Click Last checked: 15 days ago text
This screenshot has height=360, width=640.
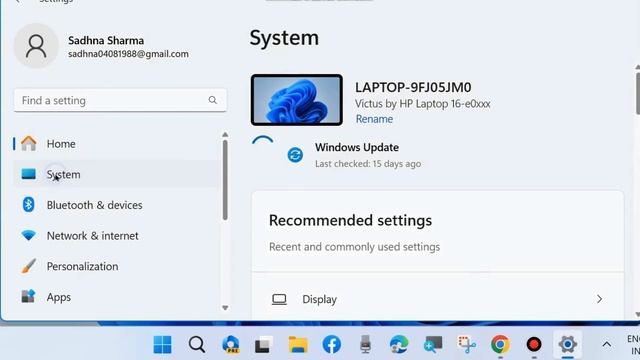[368, 164]
